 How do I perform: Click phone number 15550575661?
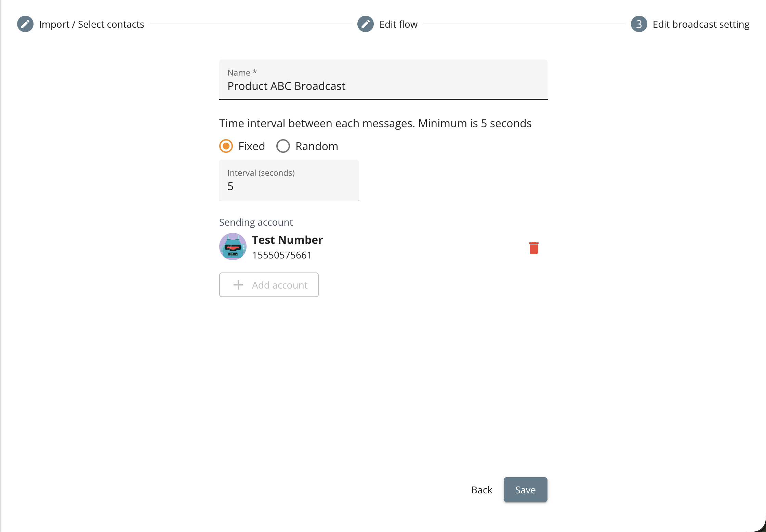point(282,255)
